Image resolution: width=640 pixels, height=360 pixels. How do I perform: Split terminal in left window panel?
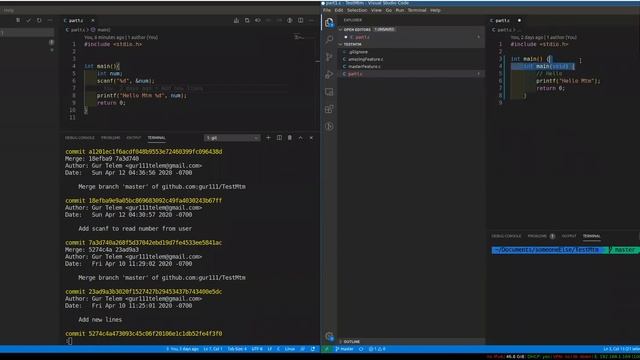tap(279, 138)
